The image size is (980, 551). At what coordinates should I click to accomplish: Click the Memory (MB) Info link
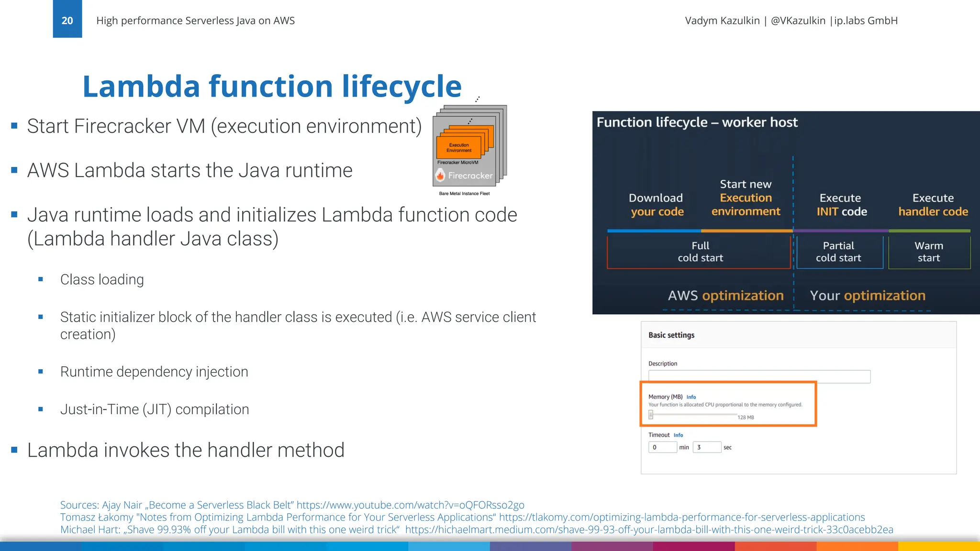(691, 397)
